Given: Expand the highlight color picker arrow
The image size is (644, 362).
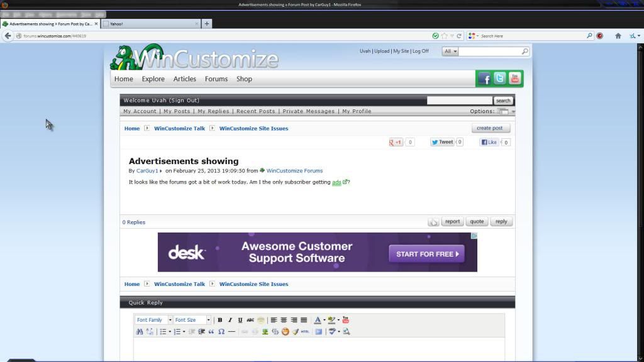Looking at the screenshot, I should (338, 320).
